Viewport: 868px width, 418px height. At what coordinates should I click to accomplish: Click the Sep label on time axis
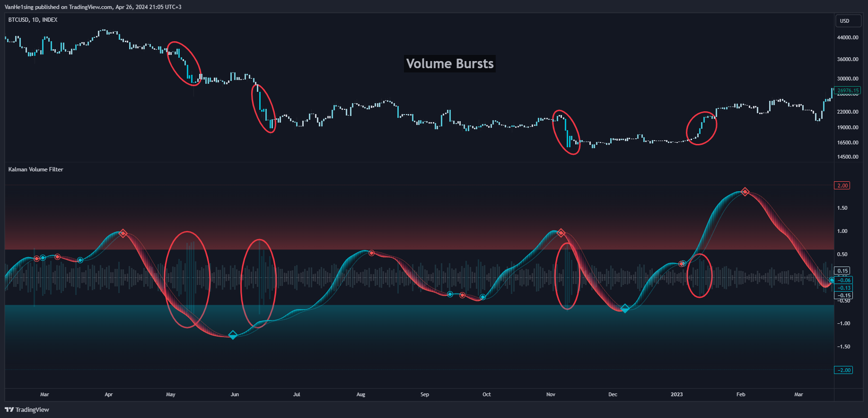pos(425,394)
